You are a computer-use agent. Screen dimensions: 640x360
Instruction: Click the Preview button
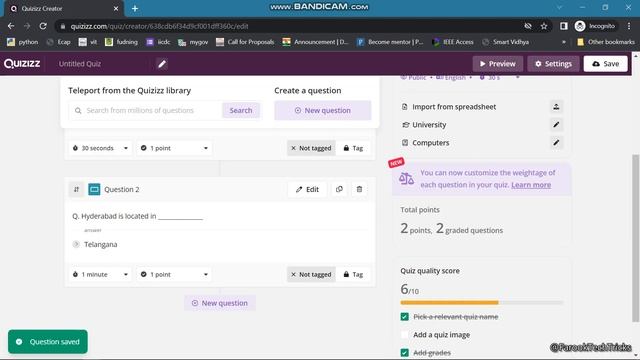click(x=498, y=64)
